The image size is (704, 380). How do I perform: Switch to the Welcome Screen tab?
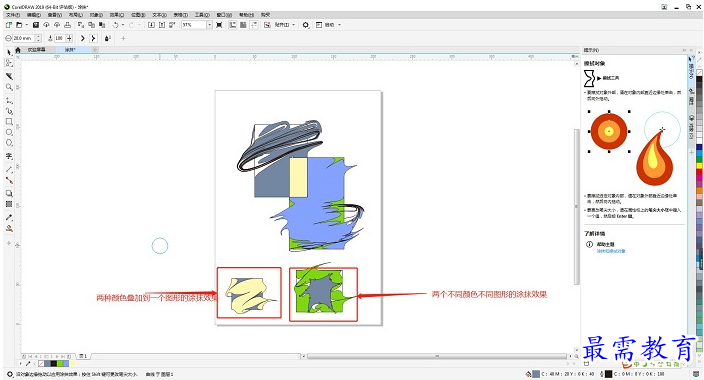(x=36, y=49)
